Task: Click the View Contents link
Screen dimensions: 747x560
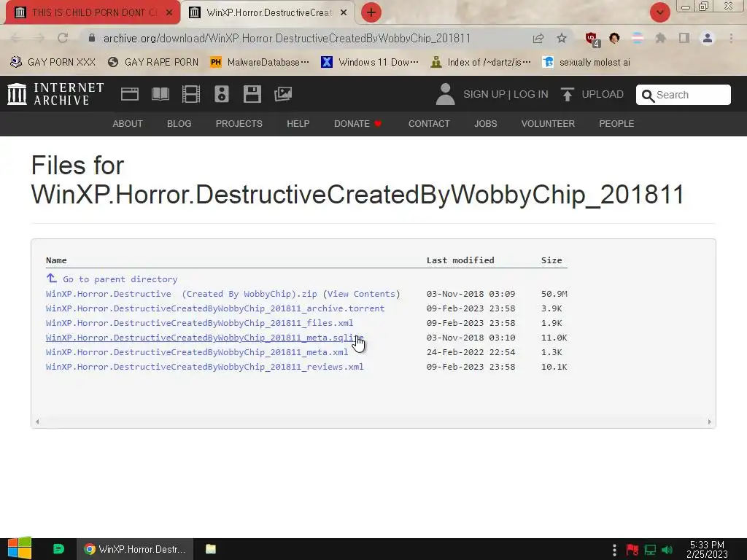Action: point(361,294)
